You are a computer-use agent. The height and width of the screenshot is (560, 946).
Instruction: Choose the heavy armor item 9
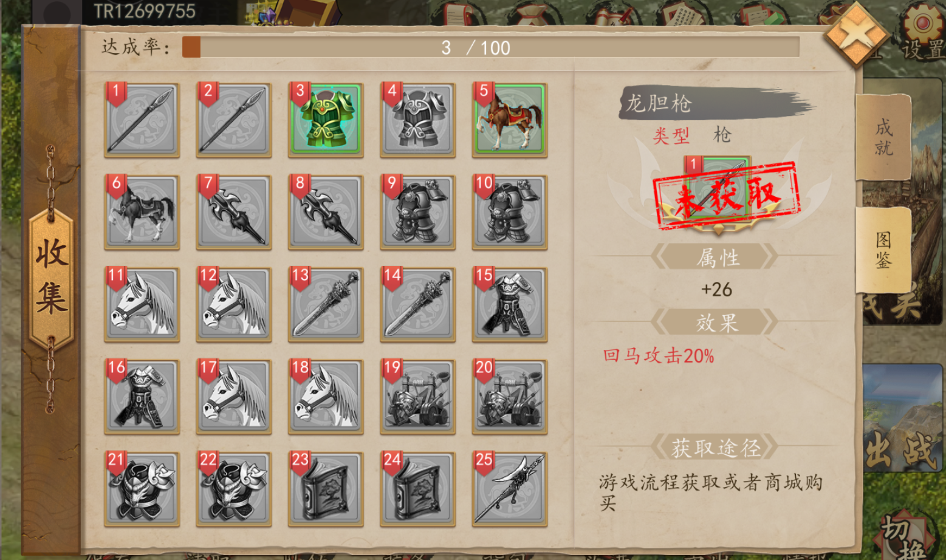pos(418,212)
